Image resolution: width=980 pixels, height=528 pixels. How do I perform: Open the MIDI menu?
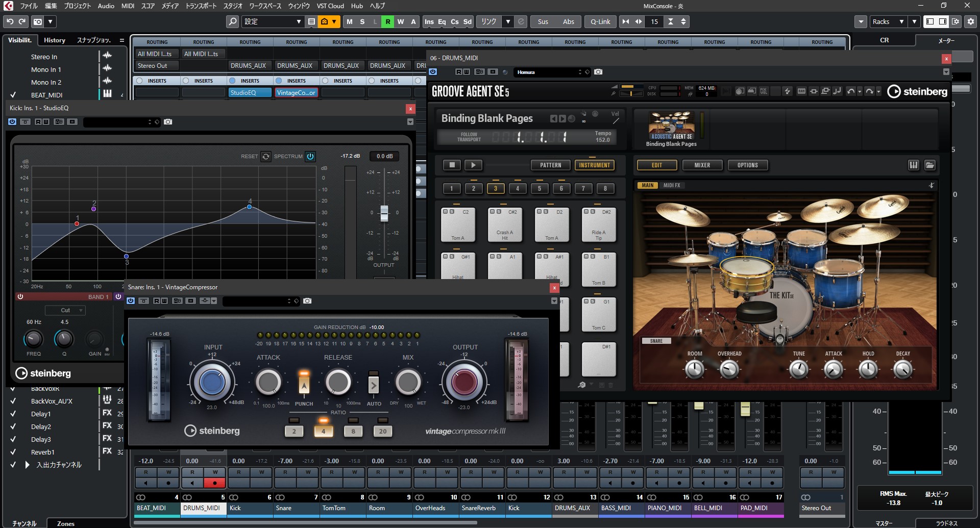128,6
